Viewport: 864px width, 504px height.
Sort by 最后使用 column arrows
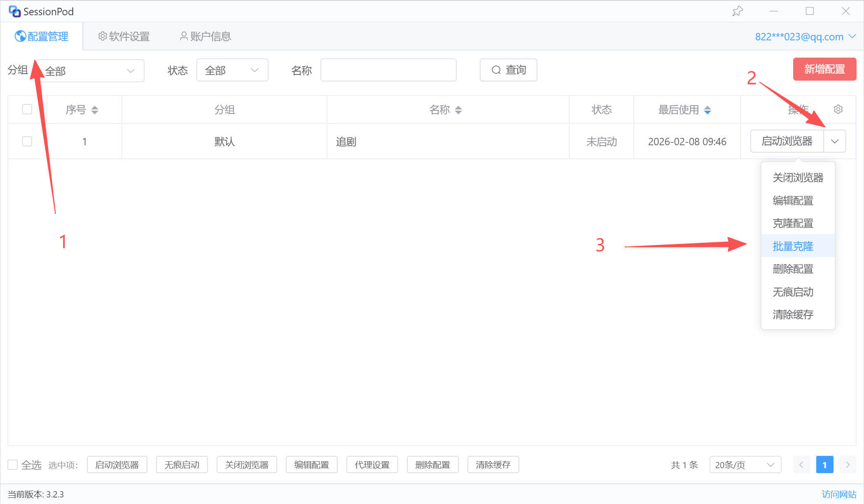[708, 110]
